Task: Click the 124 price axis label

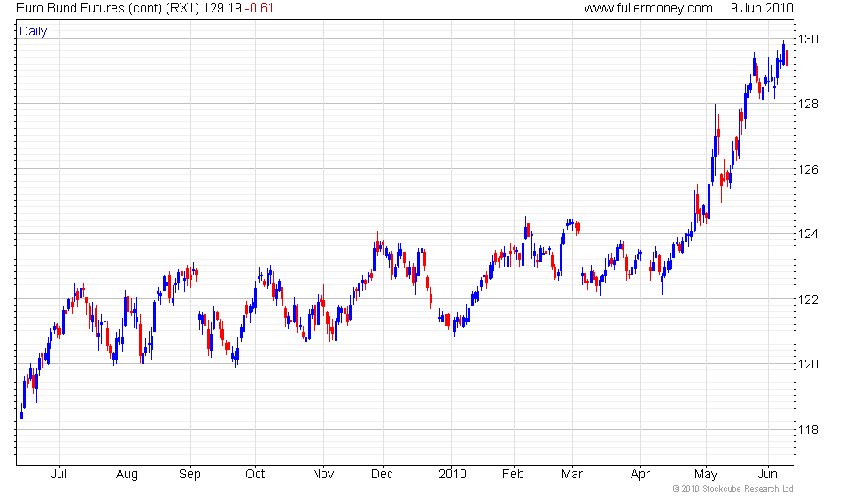Action: pos(808,234)
